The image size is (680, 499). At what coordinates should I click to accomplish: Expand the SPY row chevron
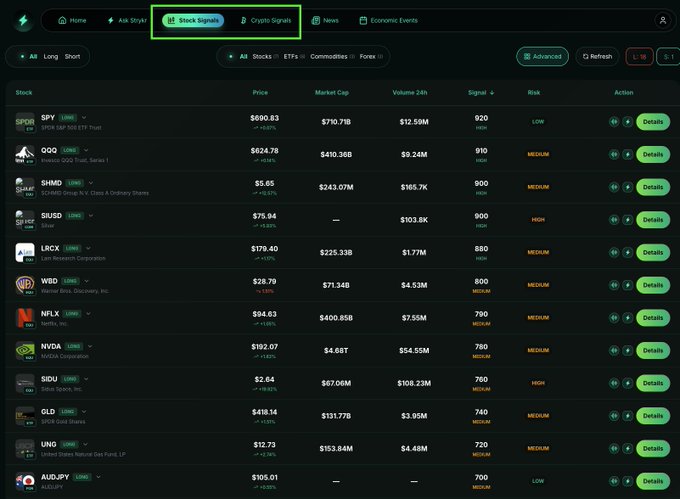85,117
